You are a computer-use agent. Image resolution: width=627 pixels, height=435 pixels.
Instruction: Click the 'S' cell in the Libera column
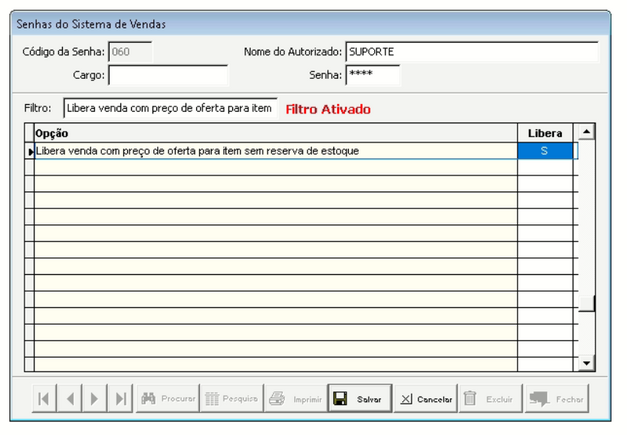pyautogui.click(x=545, y=151)
